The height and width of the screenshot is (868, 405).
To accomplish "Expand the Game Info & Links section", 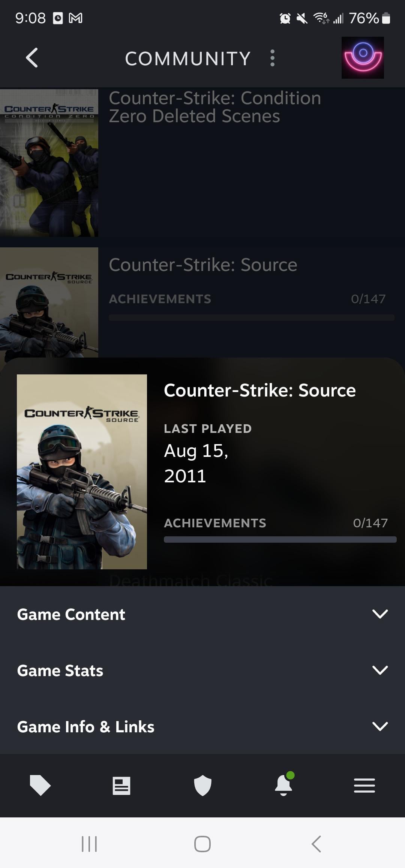I will click(202, 727).
